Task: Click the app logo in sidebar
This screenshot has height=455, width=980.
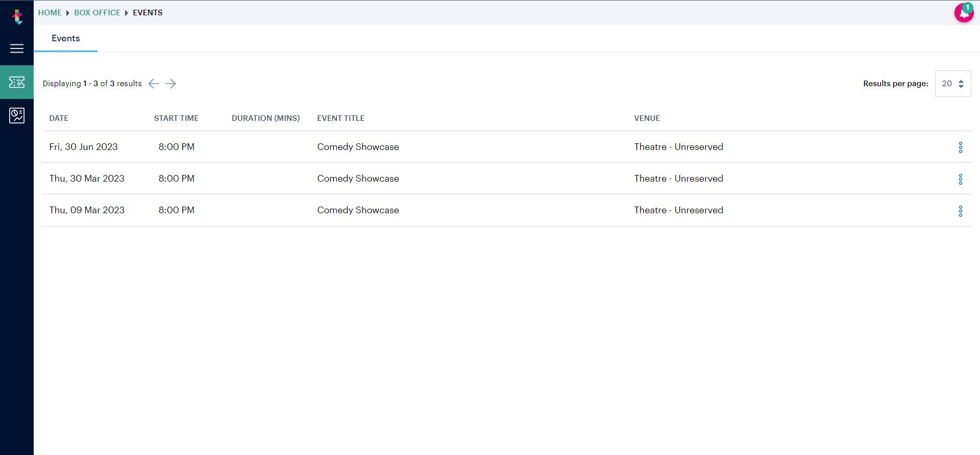Action: (17, 17)
